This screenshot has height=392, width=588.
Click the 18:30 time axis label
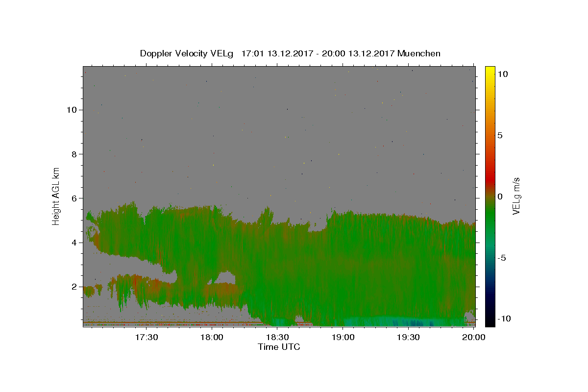277,337
